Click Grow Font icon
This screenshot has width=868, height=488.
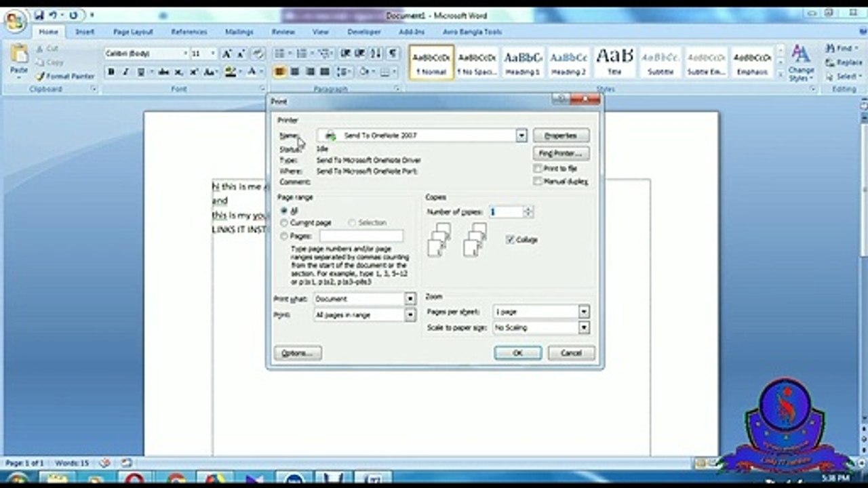(227, 54)
